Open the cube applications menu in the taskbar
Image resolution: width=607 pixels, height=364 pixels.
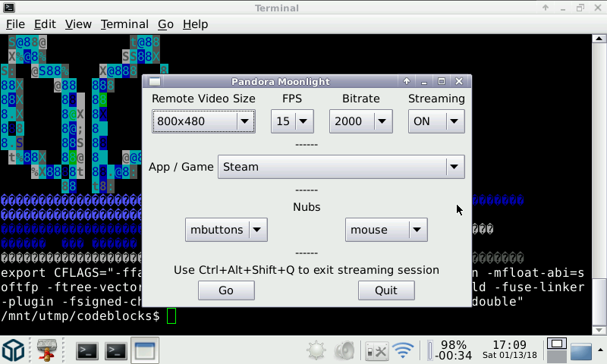[14, 350]
